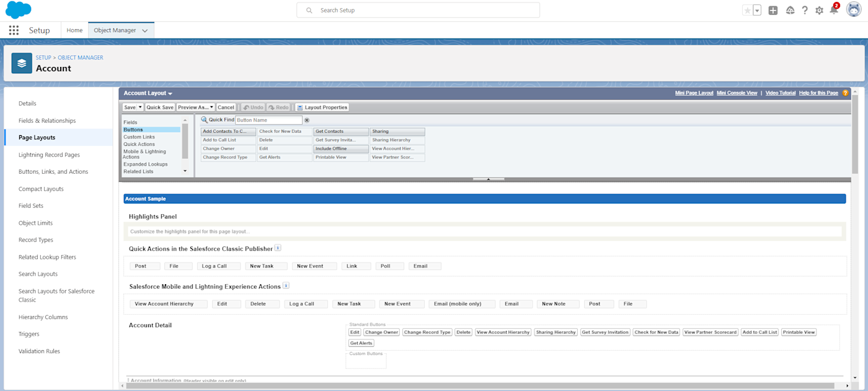This screenshot has width=868, height=391.
Task: Open the global create plus icon
Action: point(773,11)
